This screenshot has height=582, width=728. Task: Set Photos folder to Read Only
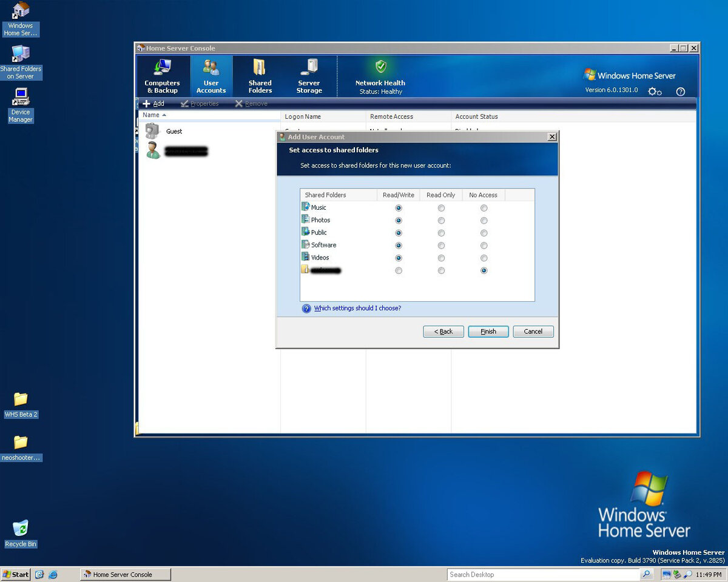(x=441, y=221)
